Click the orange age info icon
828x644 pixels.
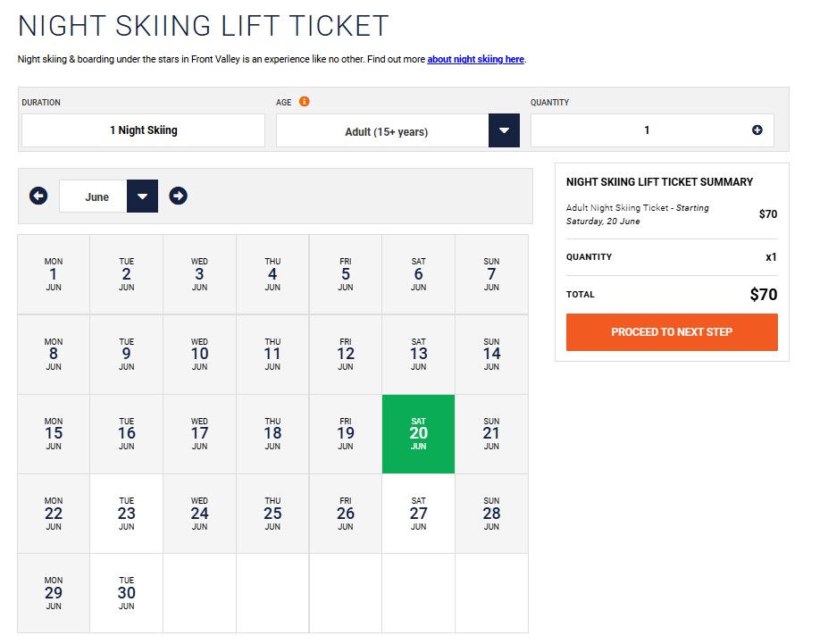coord(305,101)
